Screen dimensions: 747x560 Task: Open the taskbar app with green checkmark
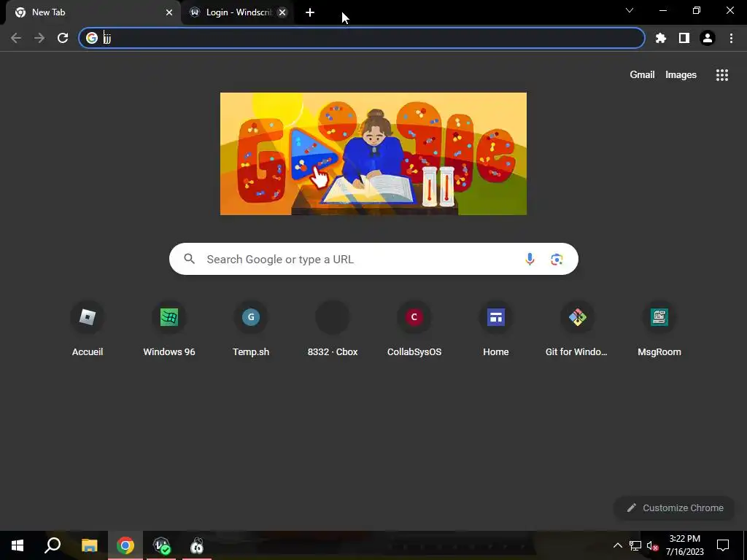coord(161,545)
